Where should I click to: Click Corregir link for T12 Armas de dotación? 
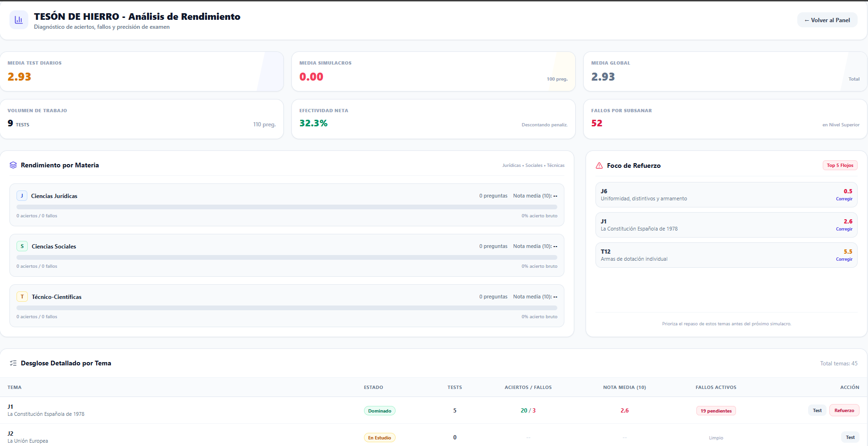(844, 259)
